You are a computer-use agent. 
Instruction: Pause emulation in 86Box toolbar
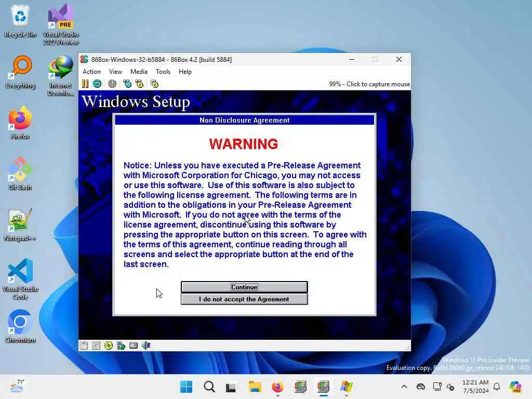[85, 84]
